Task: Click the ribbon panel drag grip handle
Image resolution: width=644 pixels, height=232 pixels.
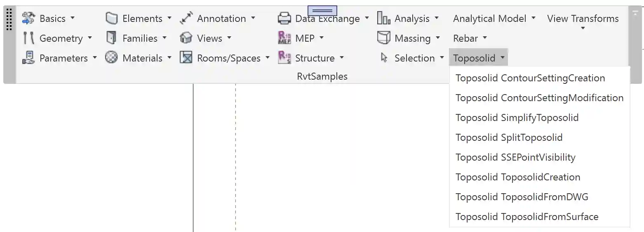Action: pos(9,19)
